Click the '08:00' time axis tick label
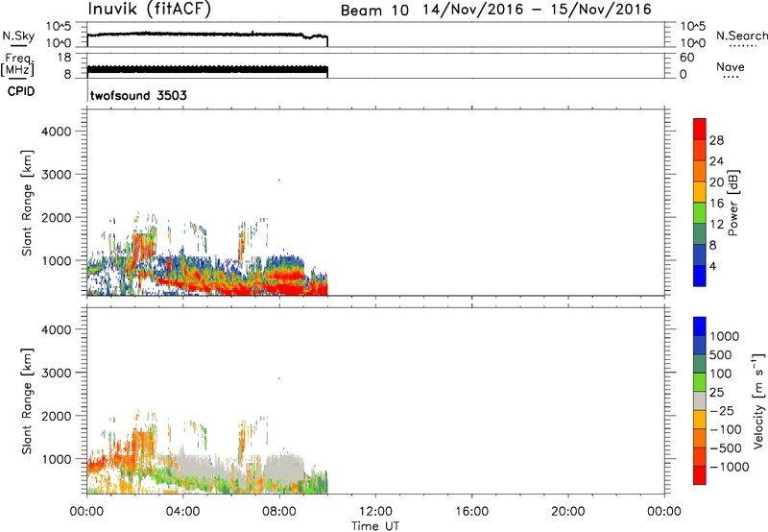Image resolution: width=768 pixels, height=532 pixels. pos(279,512)
